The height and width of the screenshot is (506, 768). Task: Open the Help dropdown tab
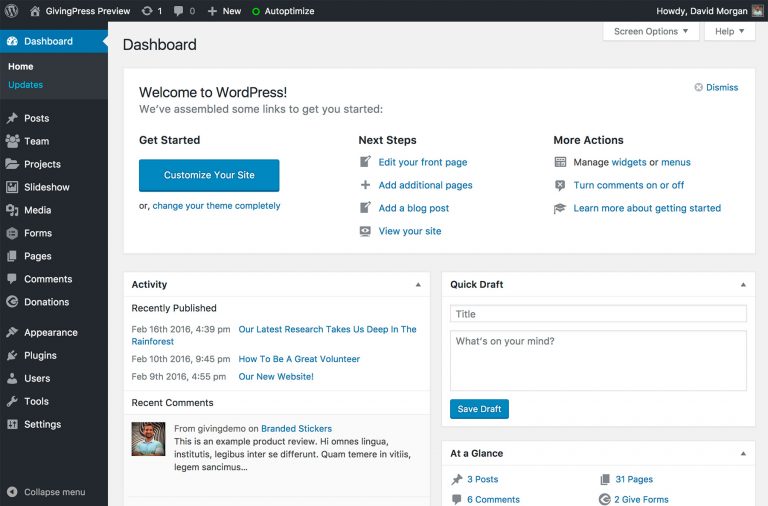729,31
